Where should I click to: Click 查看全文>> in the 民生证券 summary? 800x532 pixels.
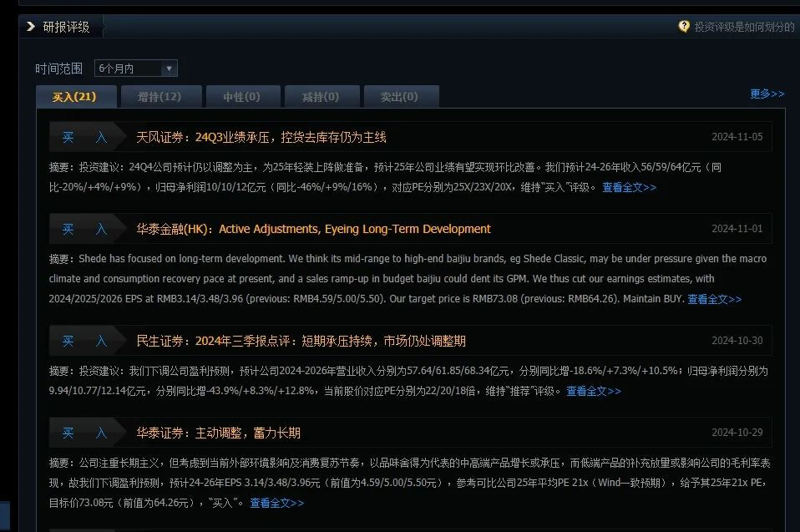click(594, 391)
